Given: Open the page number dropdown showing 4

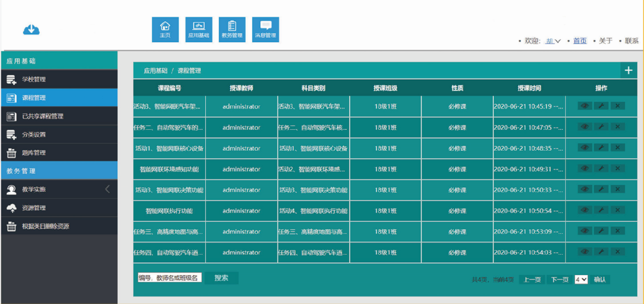Looking at the screenshot, I should [x=581, y=278].
